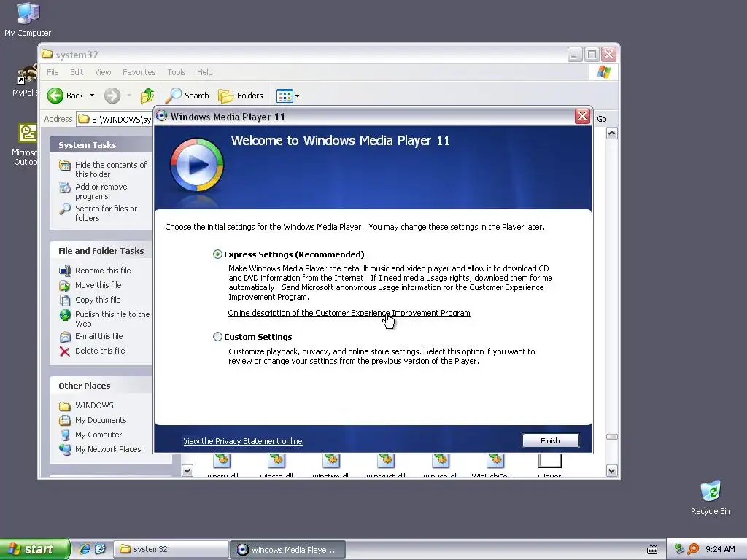Click Add or remove programs task

pyautogui.click(x=101, y=192)
